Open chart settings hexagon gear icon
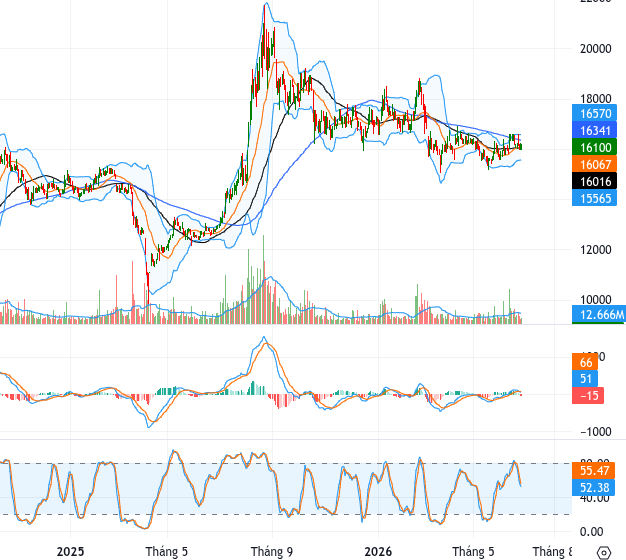Image resolution: width=626 pixels, height=560 pixels. click(604, 553)
